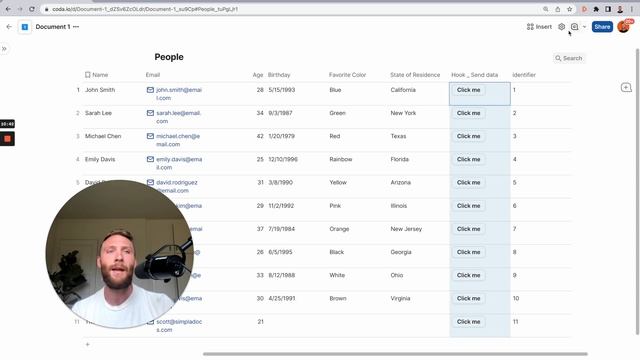Open the document settings gear
Screen dimensions: 640x360
pyautogui.click(x=562, y=27)
